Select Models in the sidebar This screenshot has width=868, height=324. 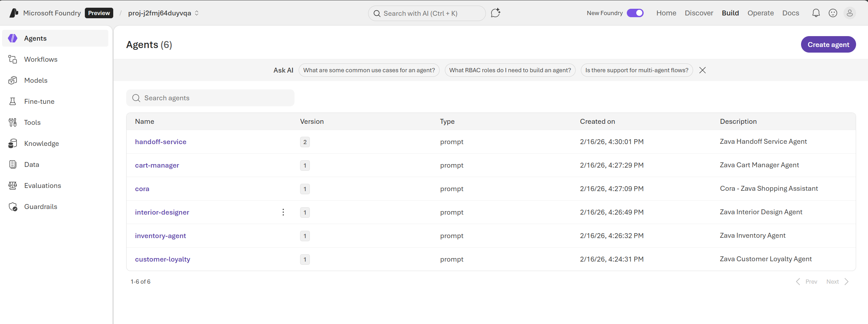(55, 80)
